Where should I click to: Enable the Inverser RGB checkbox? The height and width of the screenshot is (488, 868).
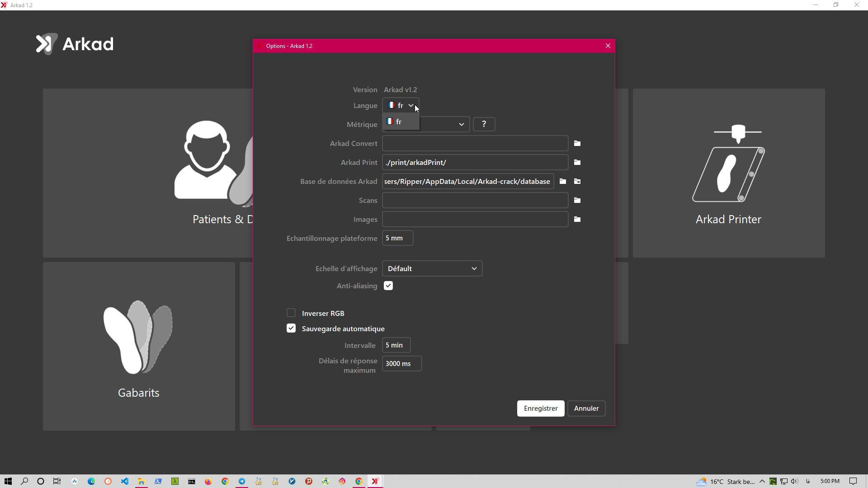point(291,313)
